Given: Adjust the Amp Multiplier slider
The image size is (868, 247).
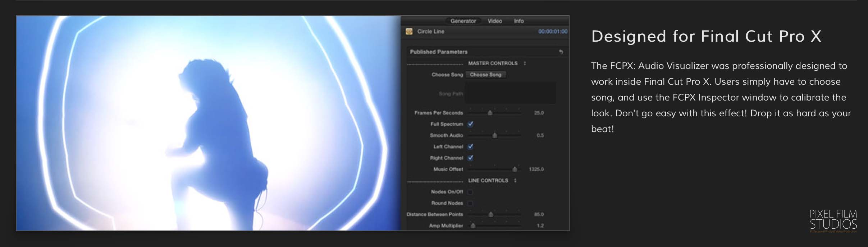Looking at the screenshot, I should [473, 225].
